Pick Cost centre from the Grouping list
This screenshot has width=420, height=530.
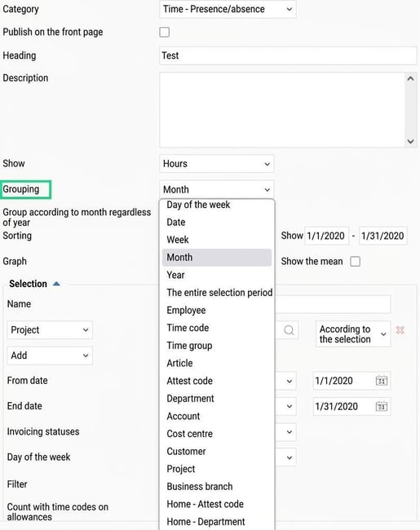click(x=189, y=434)
